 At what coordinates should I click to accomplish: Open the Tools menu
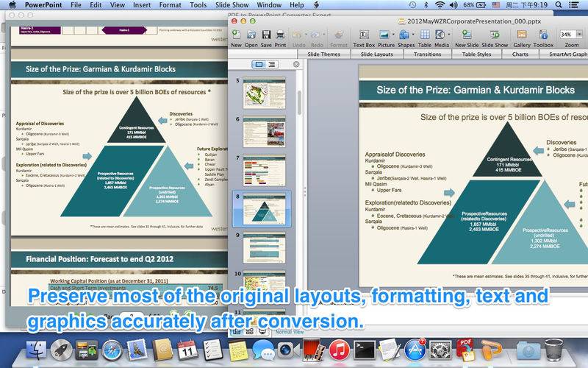tap(198, 5)
